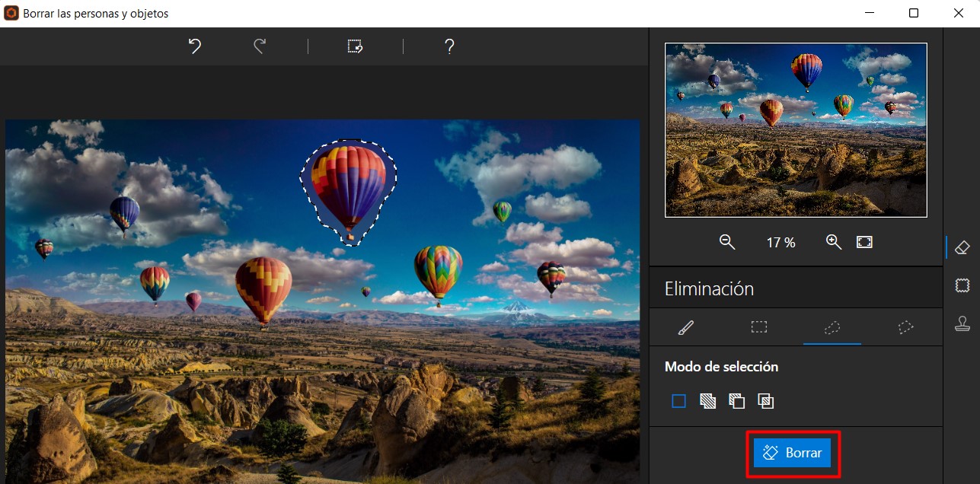The image size is (980, 484).
Task: Switch to rectangular selection tab
Action: 759,327
